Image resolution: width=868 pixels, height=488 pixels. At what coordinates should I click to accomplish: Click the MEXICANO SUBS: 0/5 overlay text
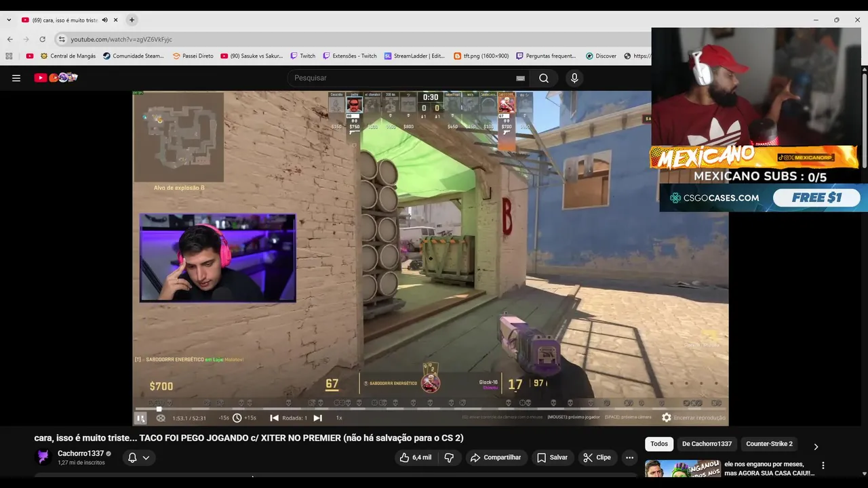click(760, 177)
